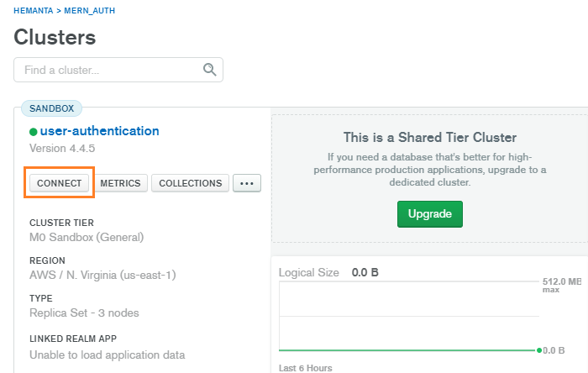
Task: Click the magnifying glass search icon
Action: click(209, 70)
